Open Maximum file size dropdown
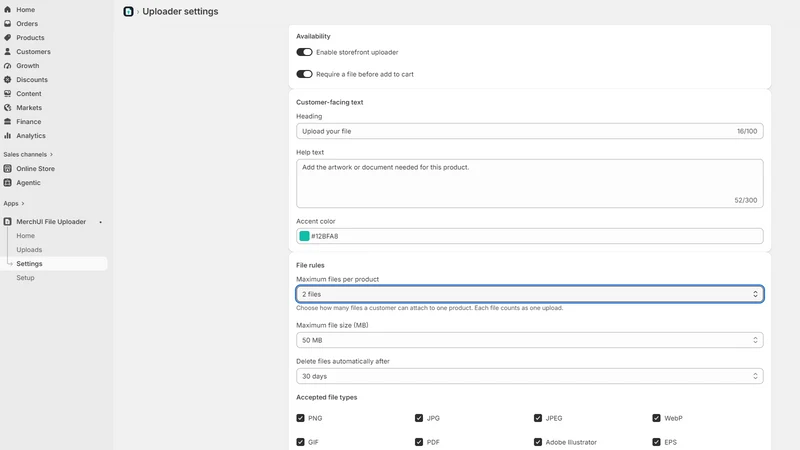The image size is (800, 450). tap(530, 340)
